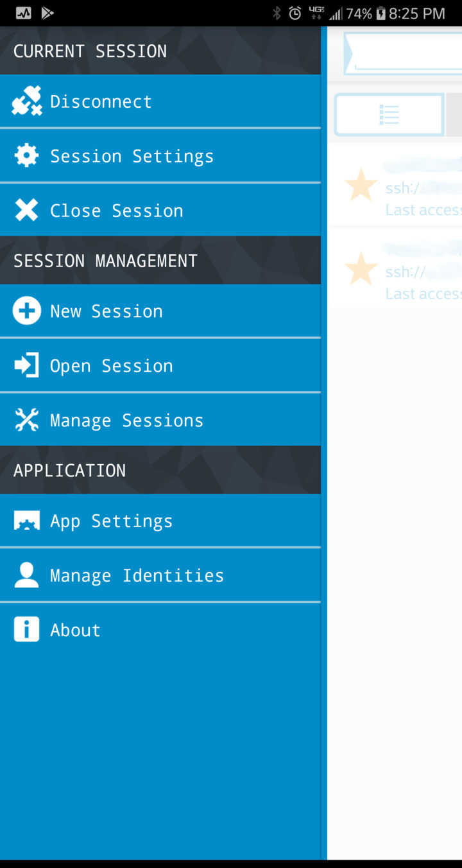Switch to the list view tab
The image size is (462, 868).
(389, 115)
